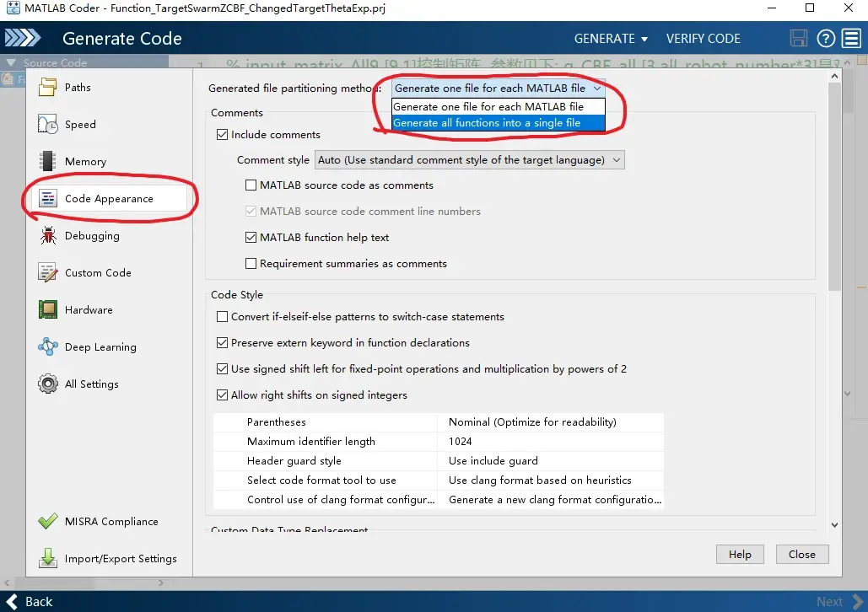The height and width of the screenshot is (612, 868).
Task: Select the Hardware tab label
Action: click(x=89, y=310)
